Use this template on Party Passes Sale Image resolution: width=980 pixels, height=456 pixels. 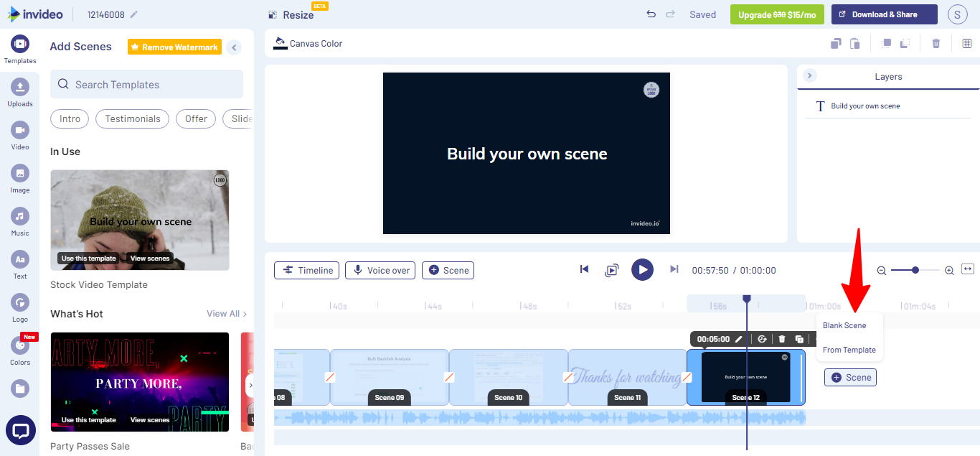(89, 420)
